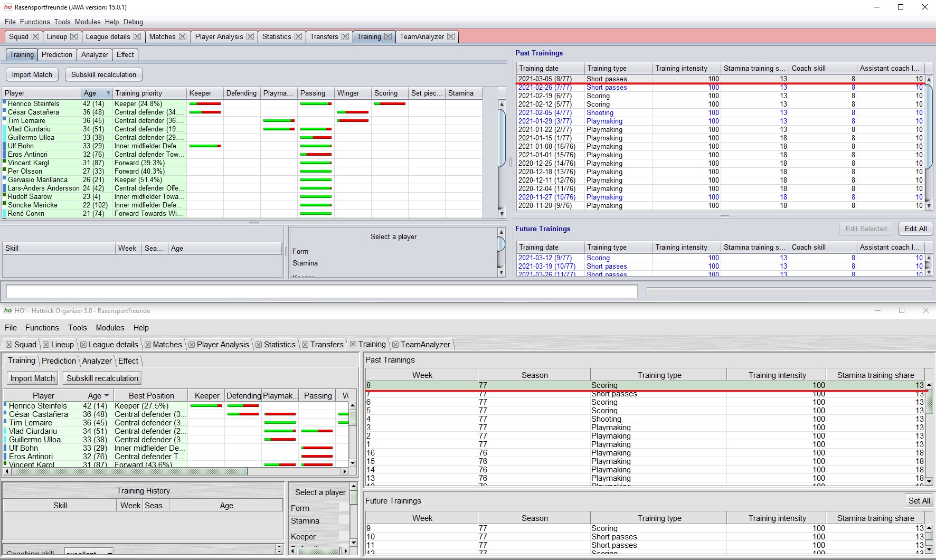Close the Matches tab using its X icon
The height and width of the screenshot is (560, 936).
pyautogui.click(x=182, y=36)
